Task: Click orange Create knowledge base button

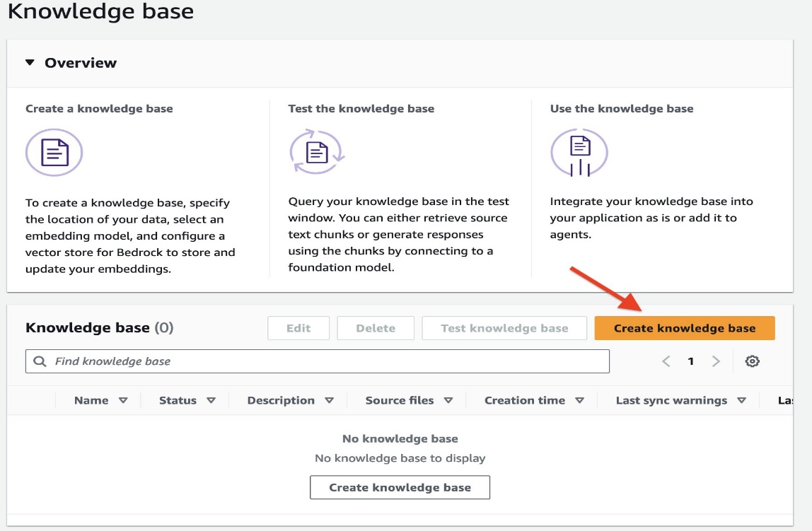Action: (685, 328)
